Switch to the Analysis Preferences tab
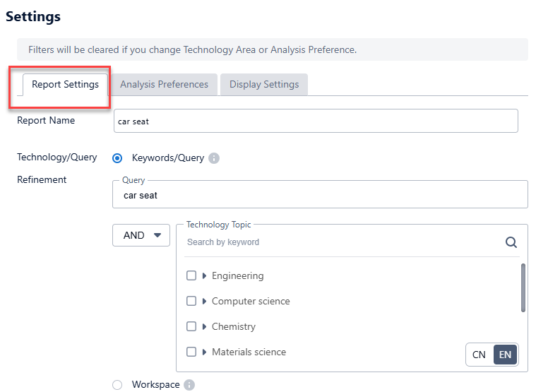 pos(164,85)
